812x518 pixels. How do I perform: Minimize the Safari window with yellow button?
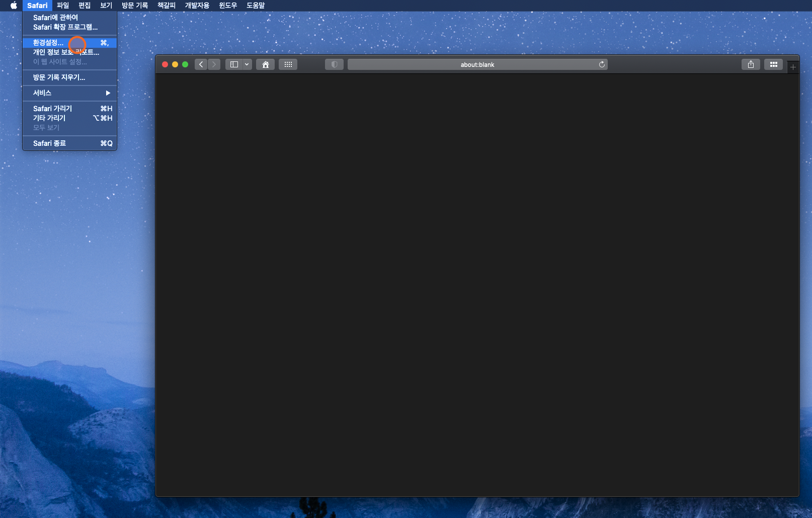(x=175, y=64)
